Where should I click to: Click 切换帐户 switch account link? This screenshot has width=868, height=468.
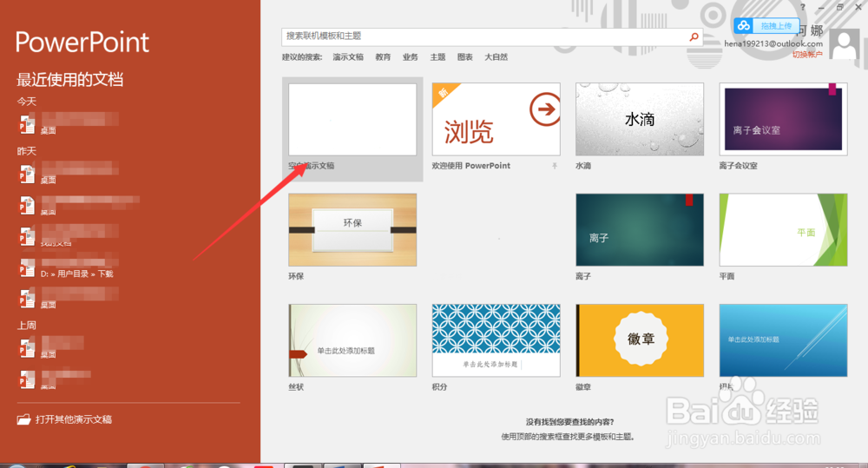[807, 55]
